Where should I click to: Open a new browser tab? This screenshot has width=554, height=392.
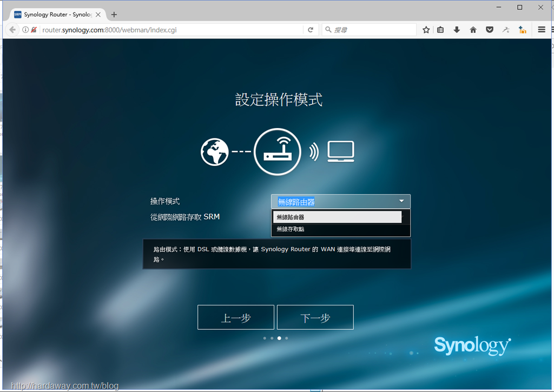click(114, 15)
